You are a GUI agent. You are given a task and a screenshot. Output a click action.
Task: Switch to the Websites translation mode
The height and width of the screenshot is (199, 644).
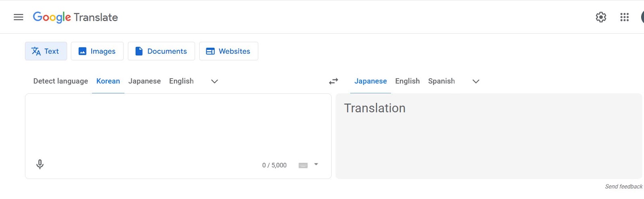pyautogui.click(x=228, y=51)
